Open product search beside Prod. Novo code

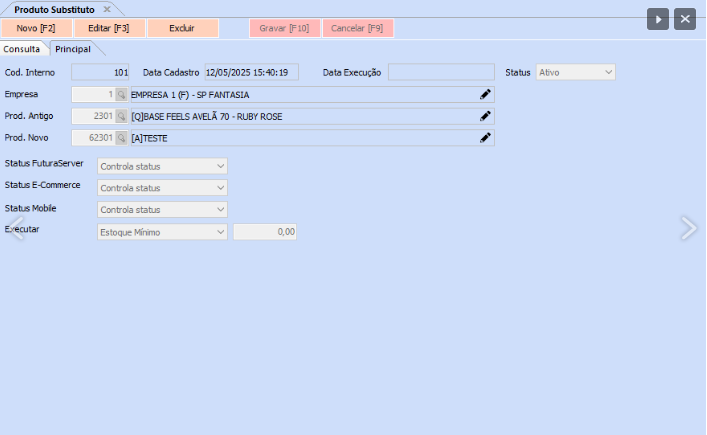pyautogui.click(x=122, y=138)
